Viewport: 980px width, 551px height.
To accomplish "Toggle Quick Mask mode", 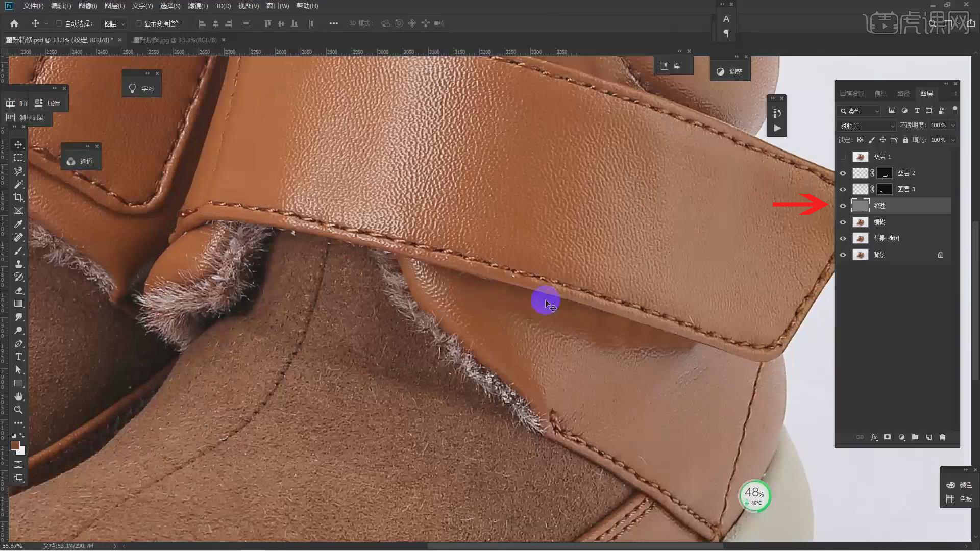I will (x=18, y=464).
